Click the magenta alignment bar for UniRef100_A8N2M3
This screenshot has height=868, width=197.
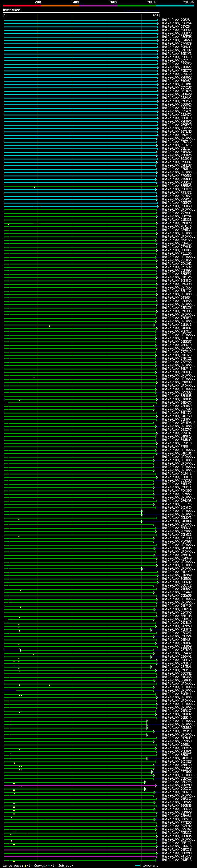coord(80,785)
